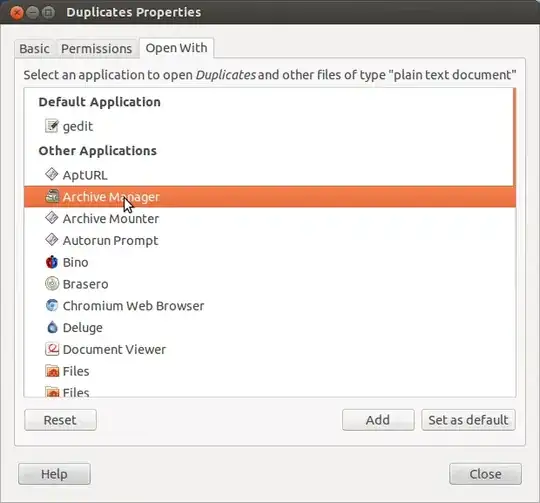Click the Reset button

60,420
